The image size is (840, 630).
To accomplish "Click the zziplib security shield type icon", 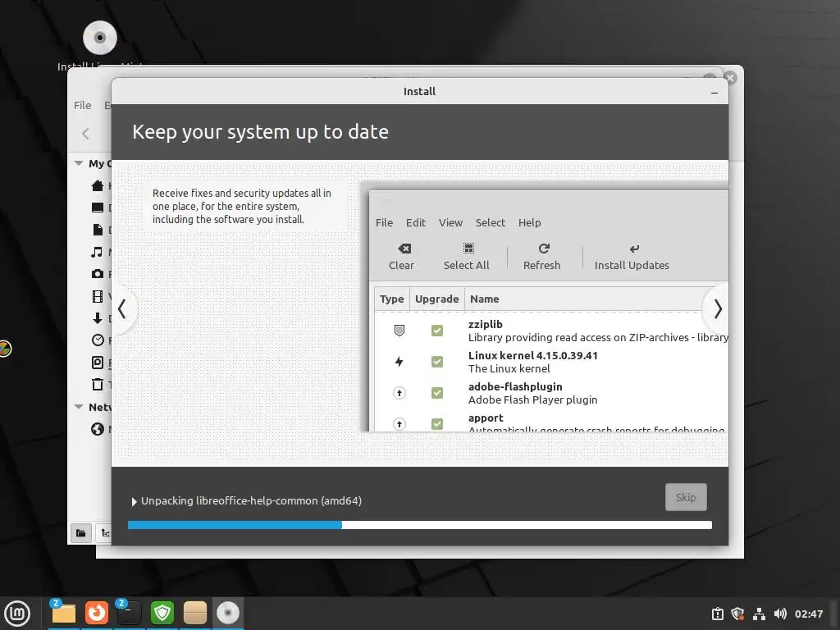I will pos(399,331).
